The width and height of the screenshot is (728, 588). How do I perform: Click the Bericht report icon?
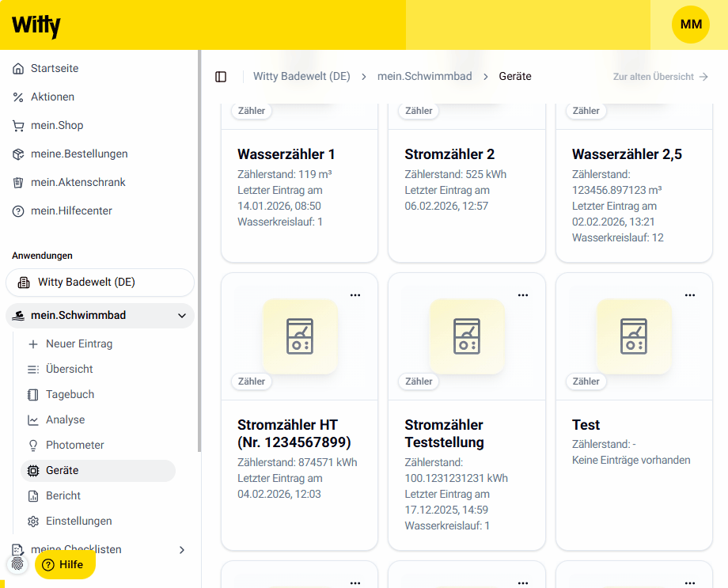(33, 496)
